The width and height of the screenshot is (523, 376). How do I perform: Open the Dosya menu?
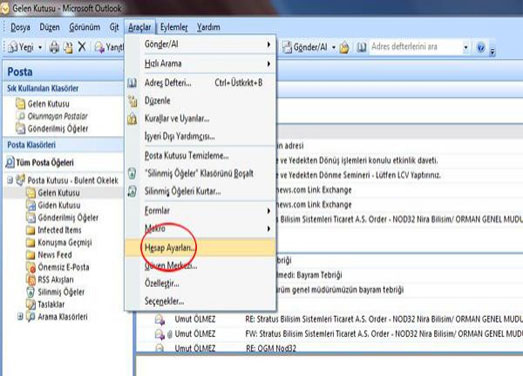pyautogui.click(x=20, y=27)
